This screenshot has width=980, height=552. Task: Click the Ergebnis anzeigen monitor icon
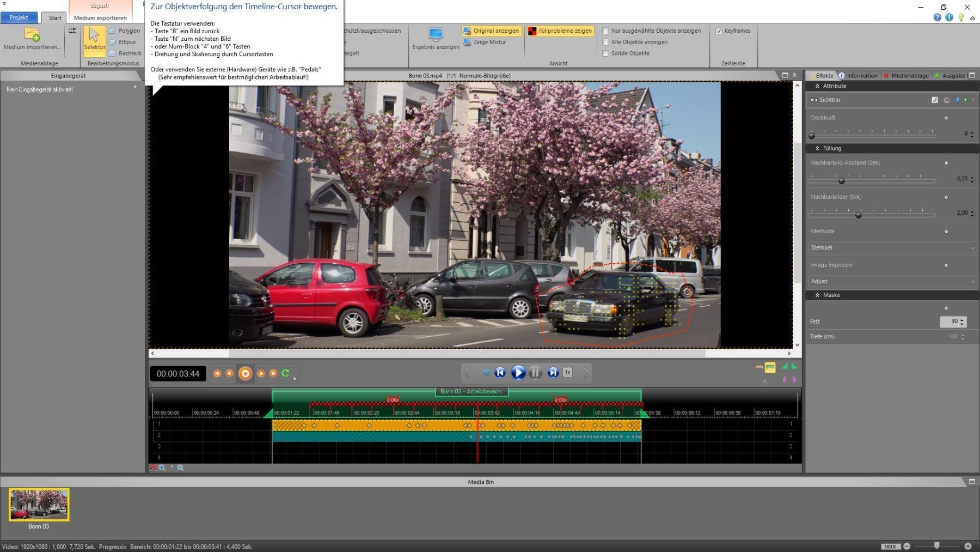click(x=436, y=35)
